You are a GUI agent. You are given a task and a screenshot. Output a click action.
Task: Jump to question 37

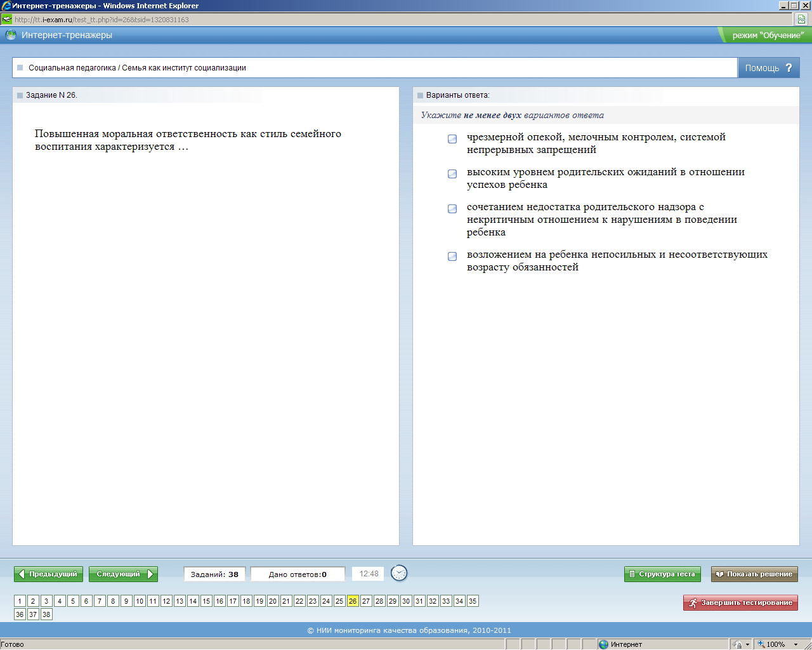[33, 614]
